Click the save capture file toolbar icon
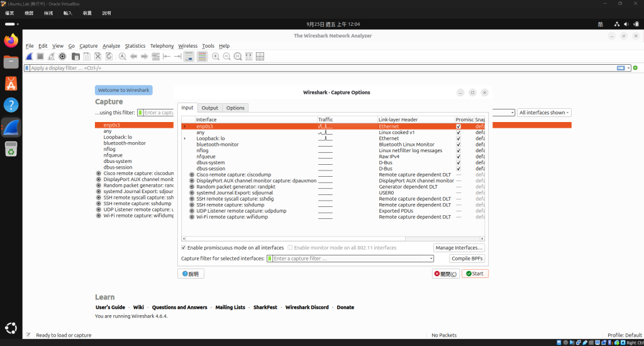The height and width of the screenshot is (346, 644). 87,57
